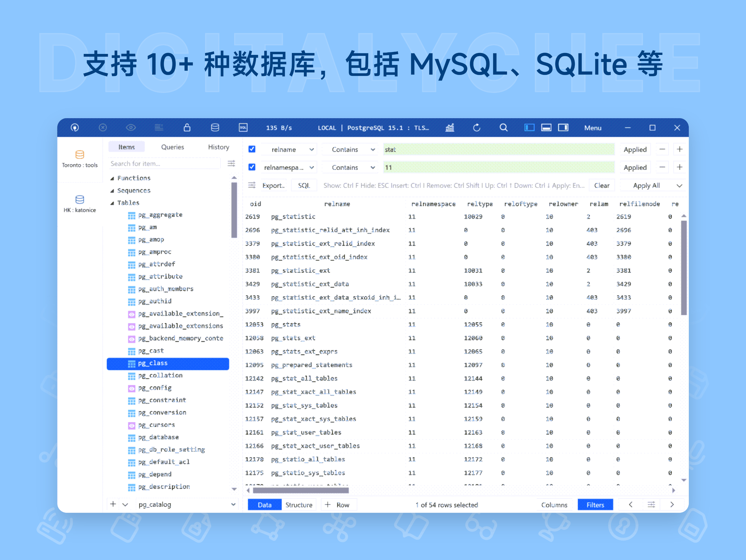The image size is (746, 560).
Task: Open search using the magnifier icon
Action: (x=503, y=128)
